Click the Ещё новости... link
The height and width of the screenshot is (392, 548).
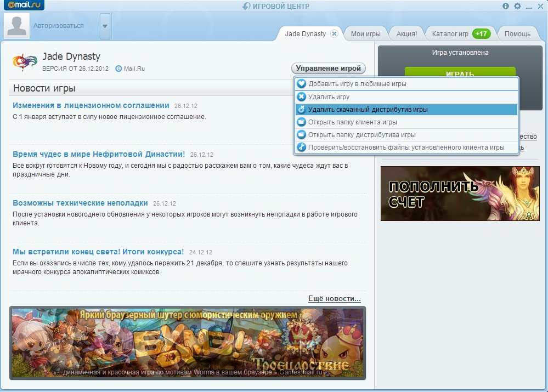[335, 299]
